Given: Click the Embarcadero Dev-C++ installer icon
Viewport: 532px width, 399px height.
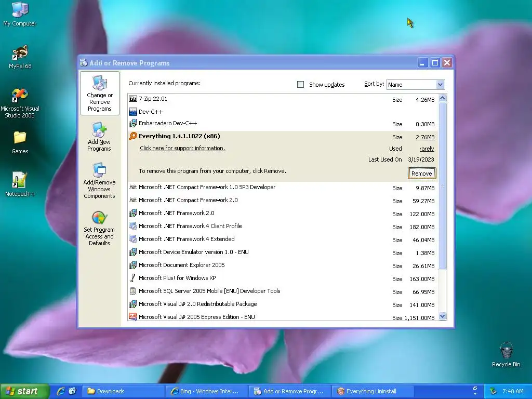Looking at the screenshot, I should tap(132, 124).
